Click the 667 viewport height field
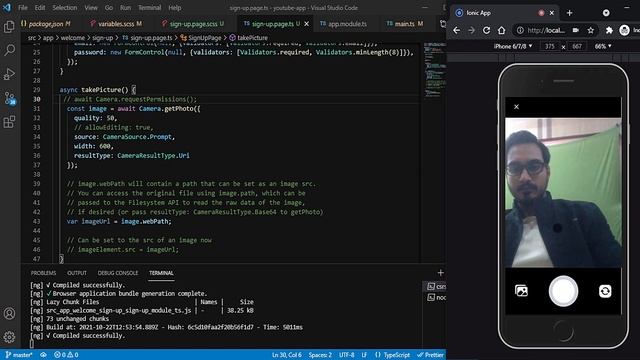Screen dimensions: 640x360 point(577,46)
